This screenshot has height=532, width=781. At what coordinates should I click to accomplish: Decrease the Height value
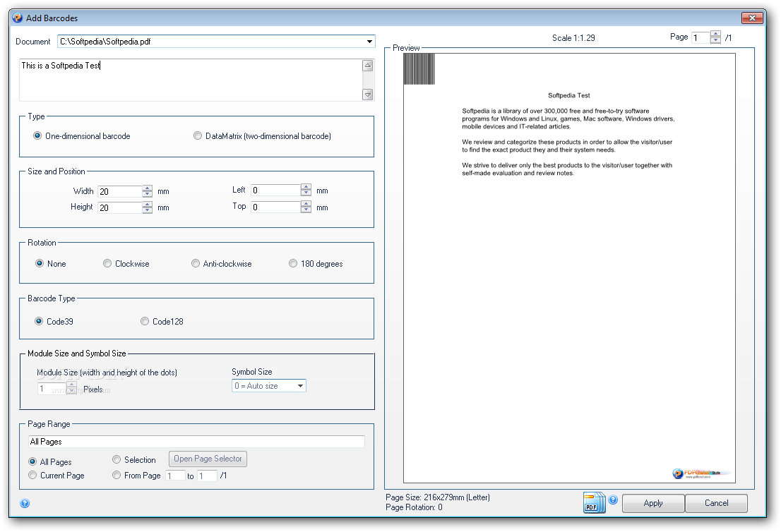[147, 210]
